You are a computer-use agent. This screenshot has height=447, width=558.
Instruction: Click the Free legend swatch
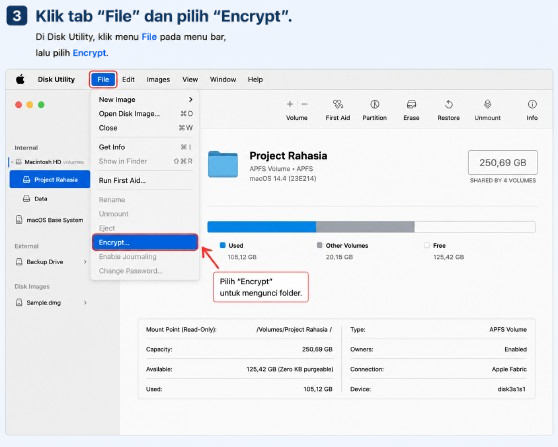click(427, 245)
